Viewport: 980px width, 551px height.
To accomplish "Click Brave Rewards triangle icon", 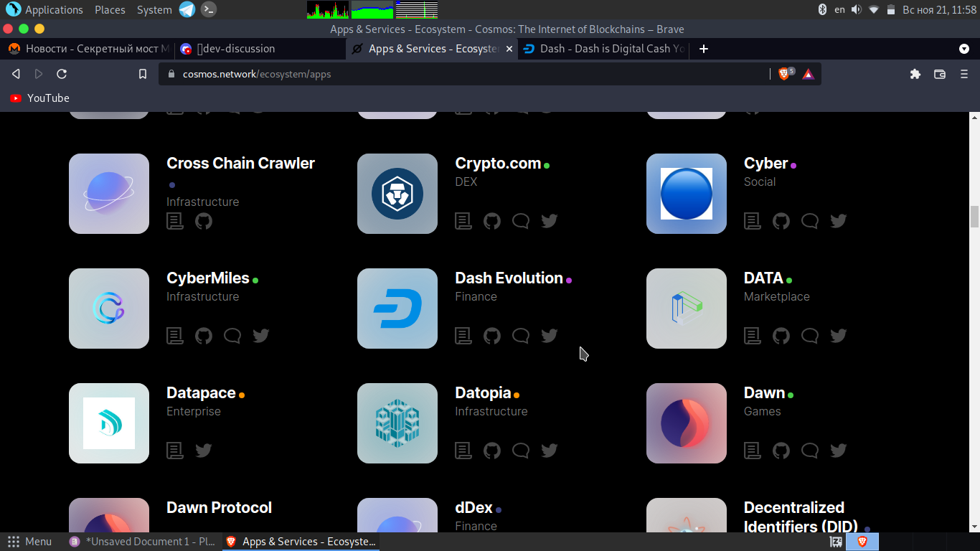I will (x=809, y=74).
